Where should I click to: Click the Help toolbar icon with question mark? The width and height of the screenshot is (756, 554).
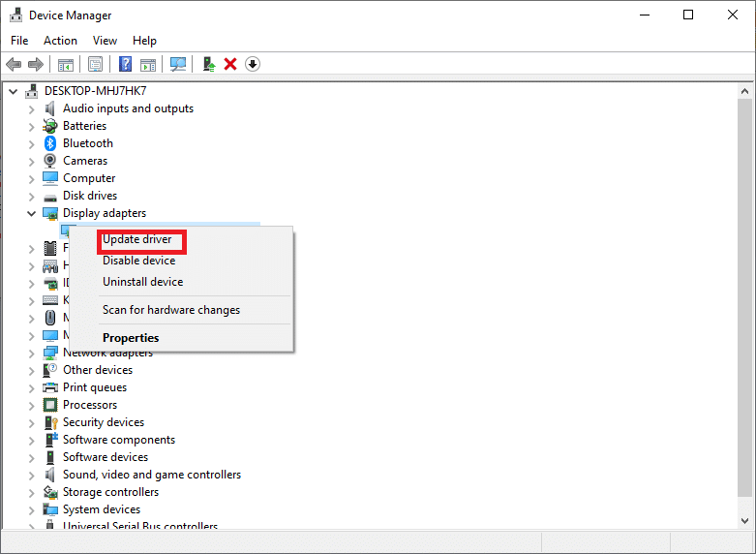(x=125, y=64)
